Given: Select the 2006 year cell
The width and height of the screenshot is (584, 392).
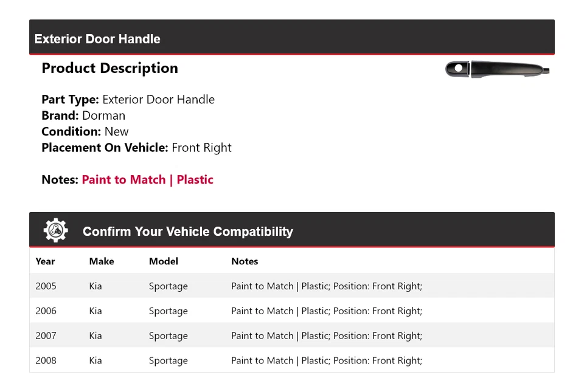Looking at the screenshot, I should coord(46,311).
